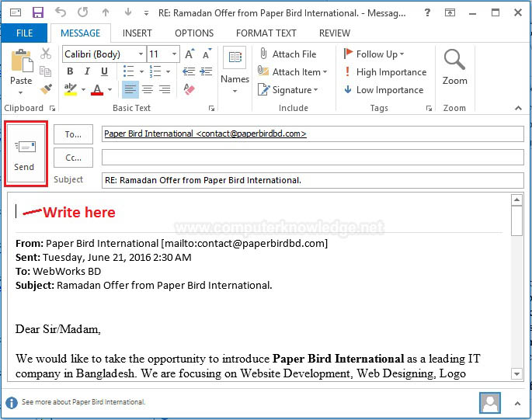Click the Redo icon in quick access toolbar
Screen dimensions: 532x420
83,12
